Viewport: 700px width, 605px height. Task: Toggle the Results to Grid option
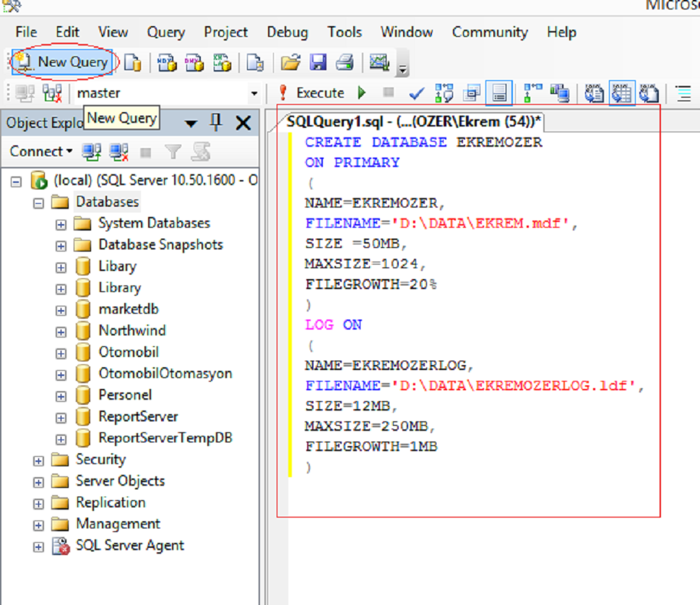621,93
